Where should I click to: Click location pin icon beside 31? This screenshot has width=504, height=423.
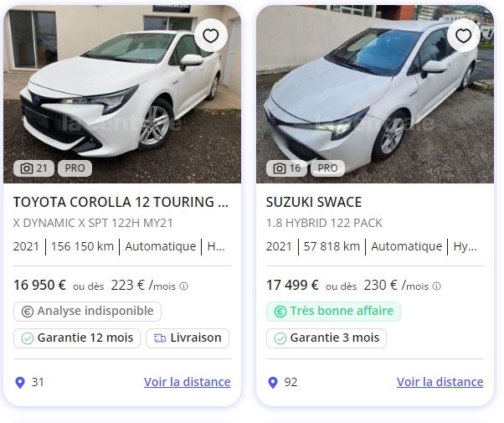coord(20,383)
